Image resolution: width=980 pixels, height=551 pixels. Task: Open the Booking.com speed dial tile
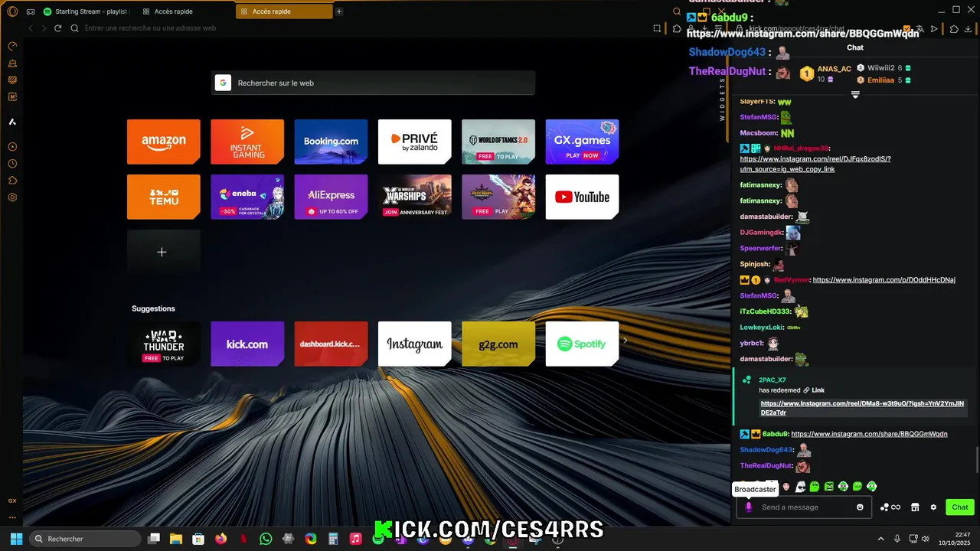click(331, 142)
